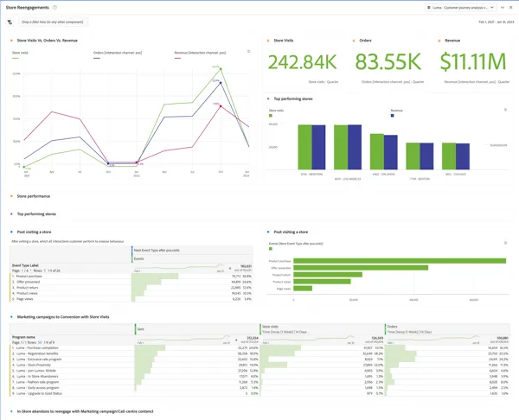Open settings gear of the line chart
The image size is (519, 420).
tap(248, 51)
